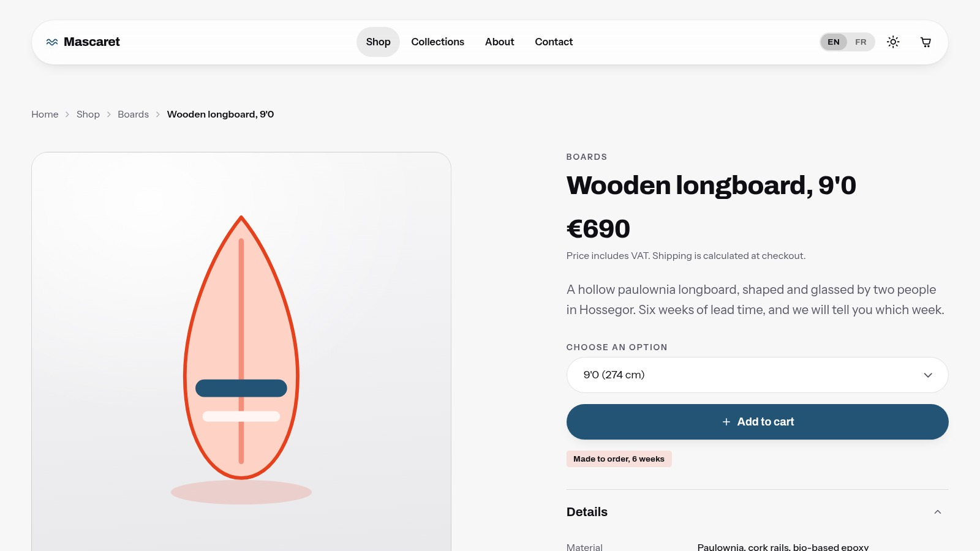The width and height of the screenshot is (980, 551).
Task: Open the Boards breadcrumb link
Action: tap(133, 114)
